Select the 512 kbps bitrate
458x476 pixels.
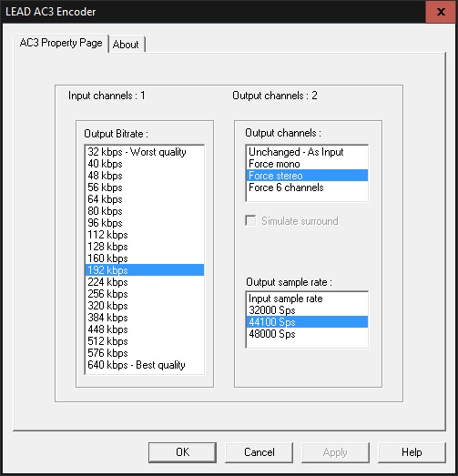click(145, 341)
